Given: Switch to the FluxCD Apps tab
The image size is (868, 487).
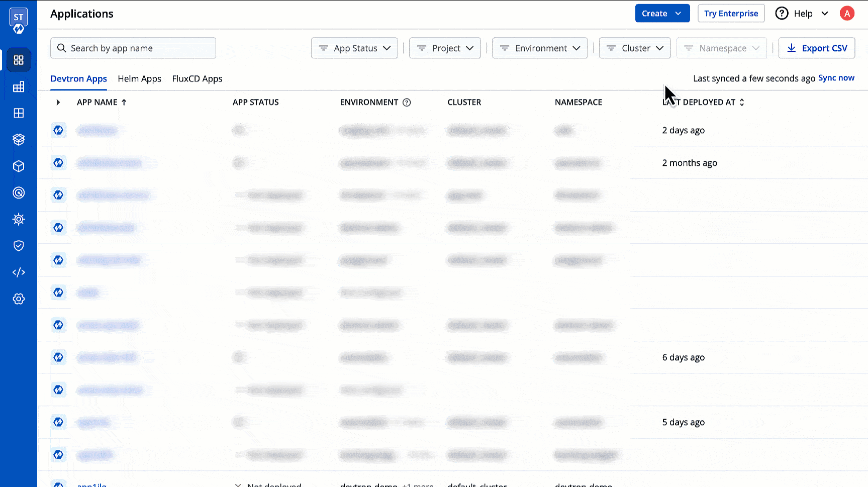Looking at the screenshot, I should pyautogui.click(x=197, y=79).
